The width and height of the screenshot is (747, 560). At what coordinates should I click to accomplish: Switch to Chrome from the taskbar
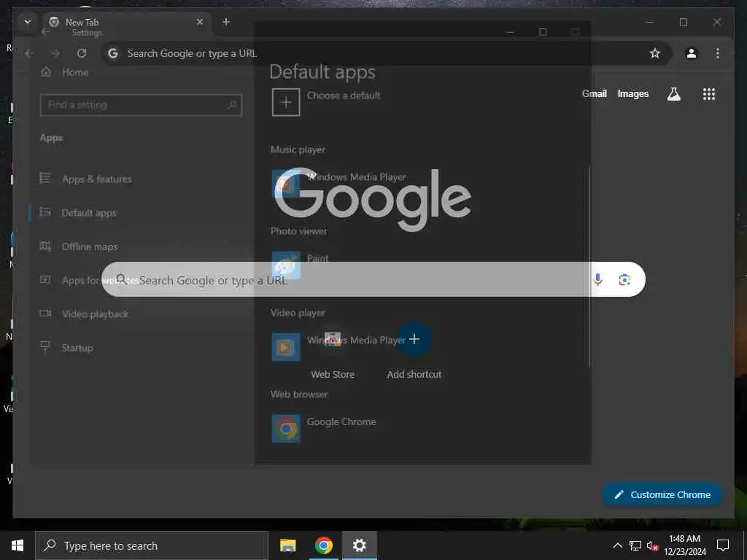pyautogui.click(x=323, y=545)
